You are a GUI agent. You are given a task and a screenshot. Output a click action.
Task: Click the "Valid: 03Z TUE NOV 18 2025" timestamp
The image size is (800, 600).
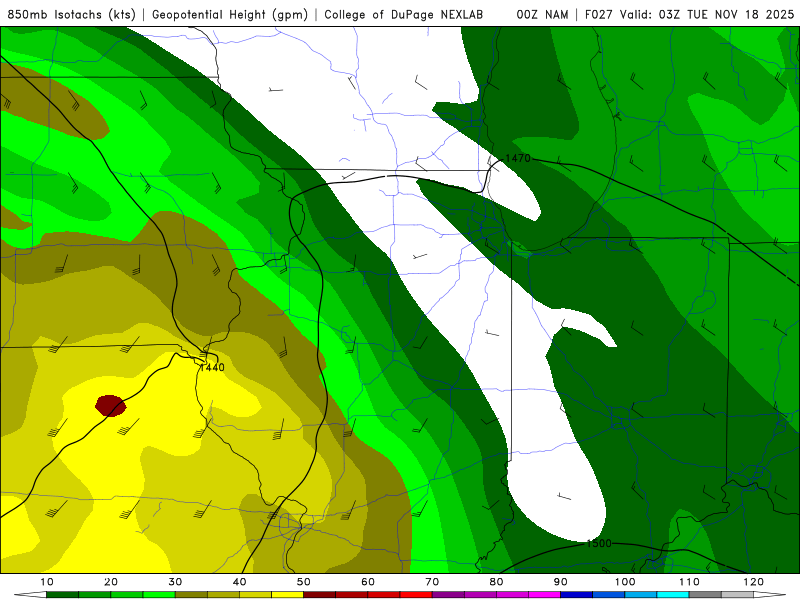[707, 15]
